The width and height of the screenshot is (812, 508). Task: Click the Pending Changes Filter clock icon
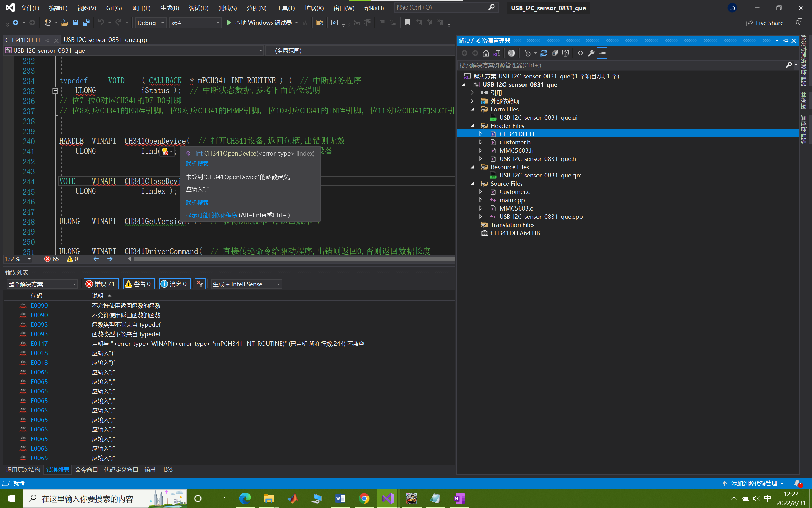point(527,53)
